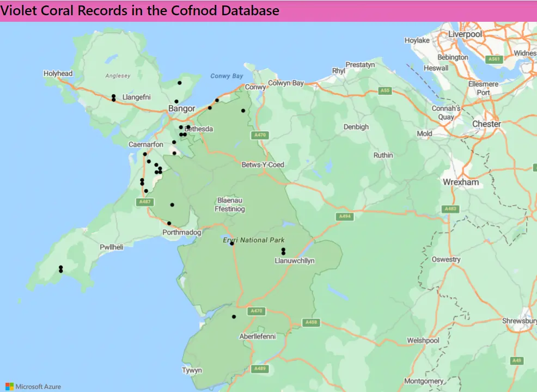Click the Bangor city label

181,109
